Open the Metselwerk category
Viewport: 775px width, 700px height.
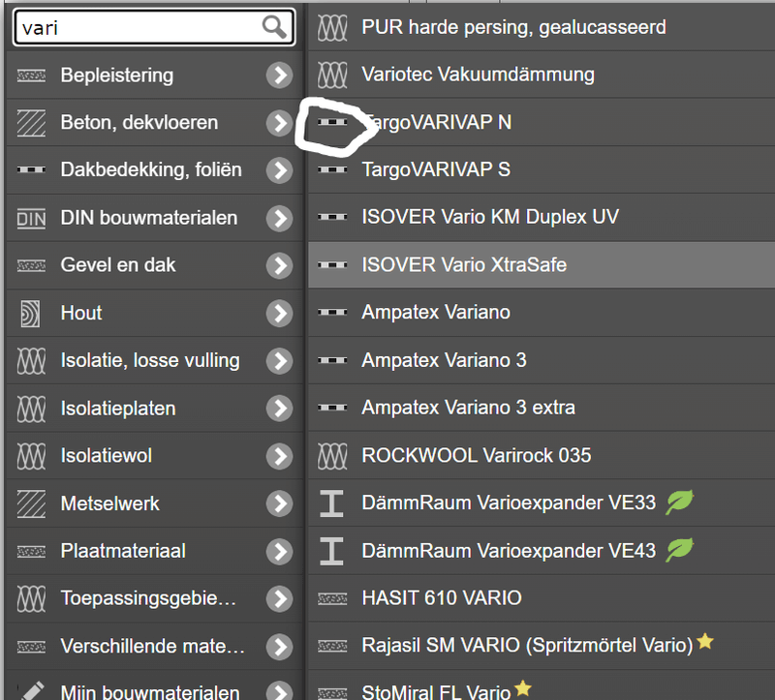(155, 503)
